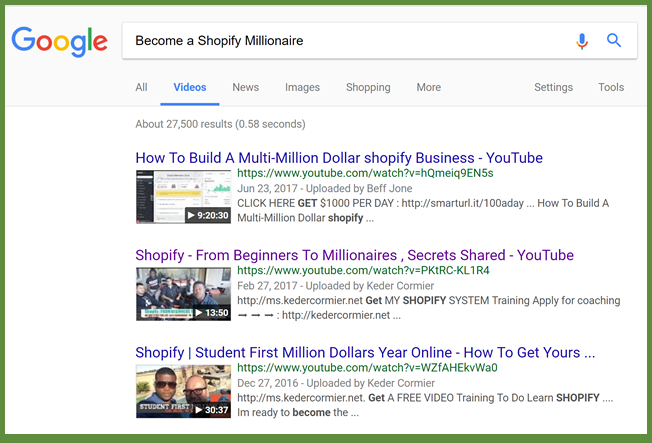652x443 pixels.
Task: Click the 30:37 video thumbnail
Action: [183, 391]
